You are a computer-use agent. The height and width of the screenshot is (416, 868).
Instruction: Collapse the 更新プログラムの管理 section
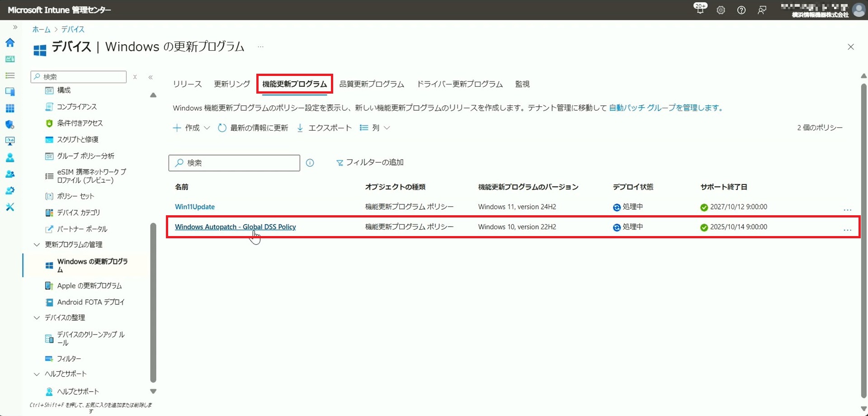click(37, 245)
